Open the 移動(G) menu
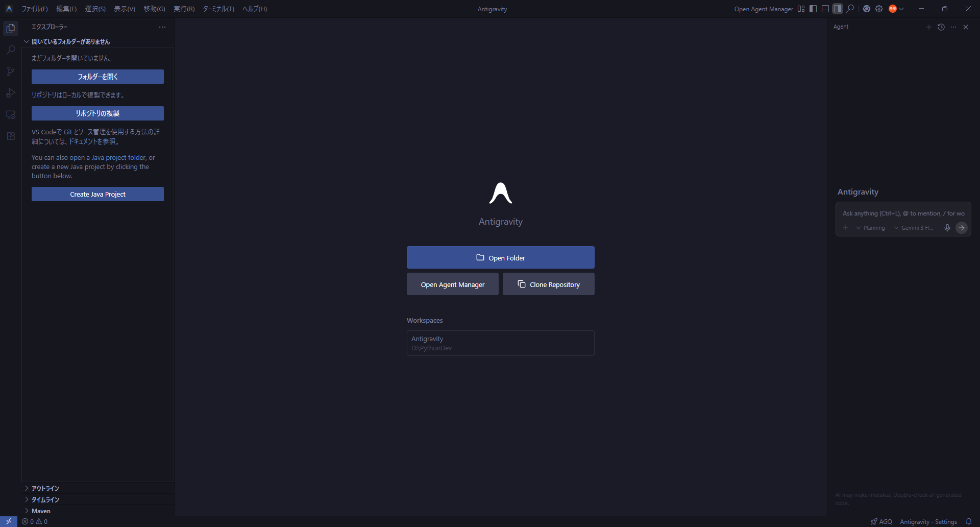The height and width of the screenshot is (527, 980). coord(154,9)
